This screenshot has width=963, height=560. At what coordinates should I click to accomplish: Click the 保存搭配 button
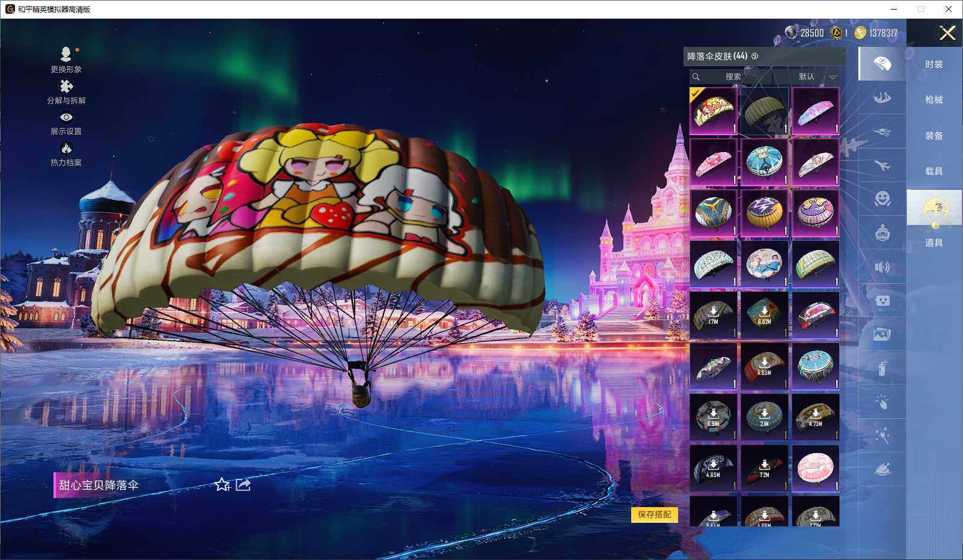[654, 514]
